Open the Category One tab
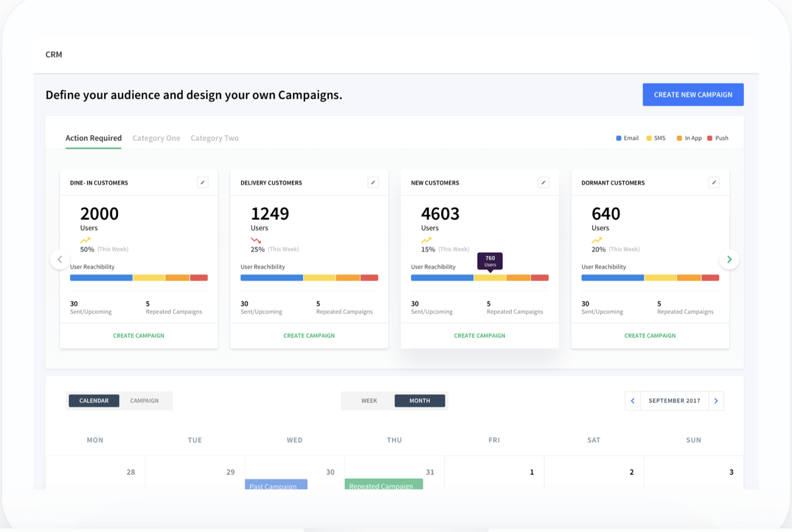The width and height of the screenshot is (792, 532). pos(156,138)
